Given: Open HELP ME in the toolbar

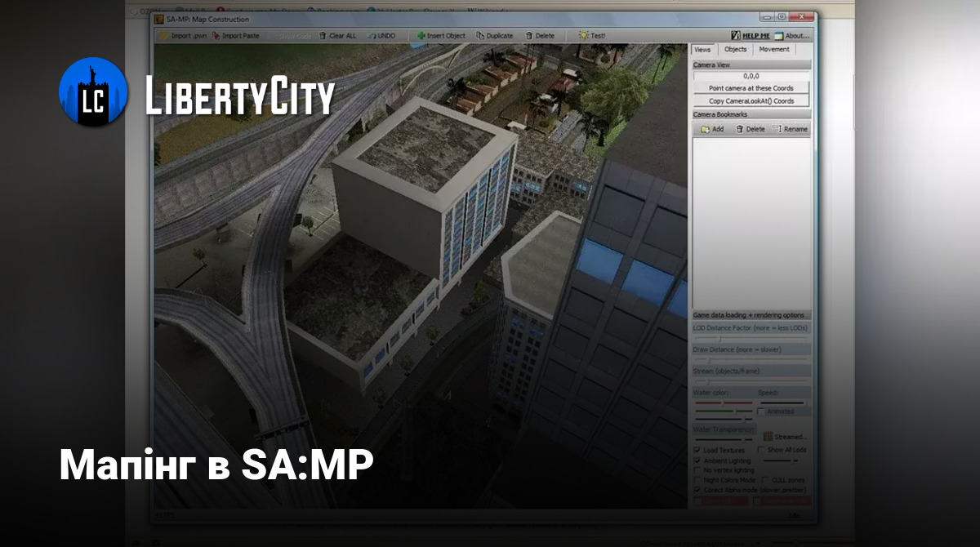Looking at the screenshot, I should (751, 36).
